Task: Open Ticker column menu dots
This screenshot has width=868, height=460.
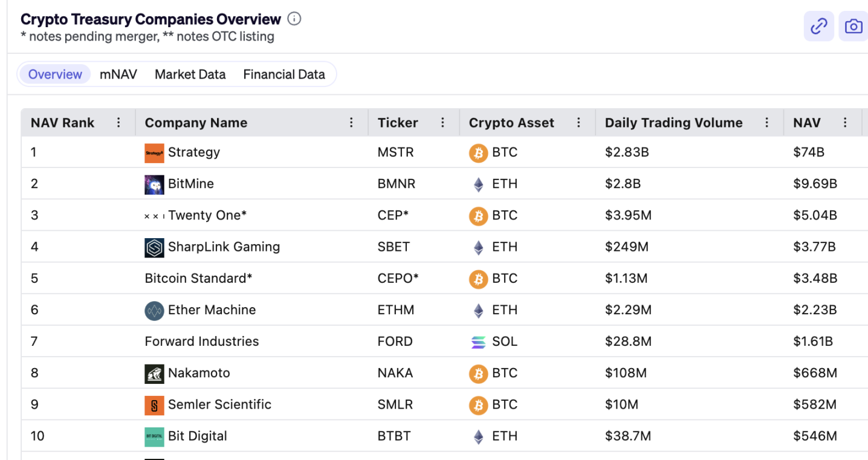Action: click(x=442, y=123)
